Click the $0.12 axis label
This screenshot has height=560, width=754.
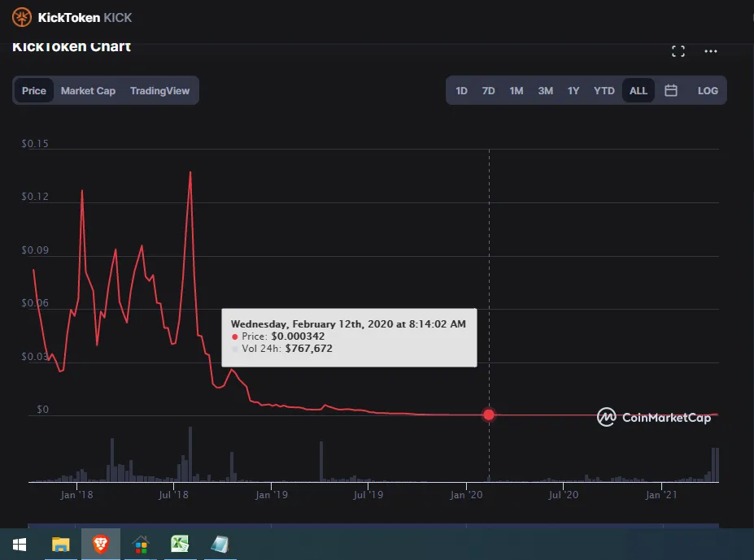[35, 196]
